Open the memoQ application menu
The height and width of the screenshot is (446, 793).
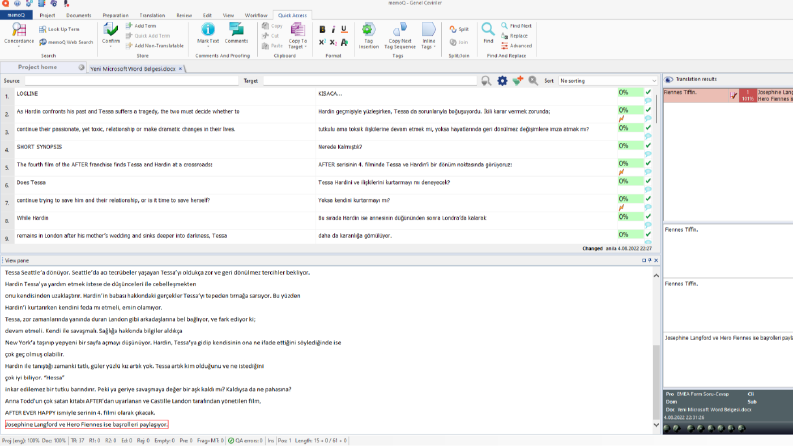(16, 15)
